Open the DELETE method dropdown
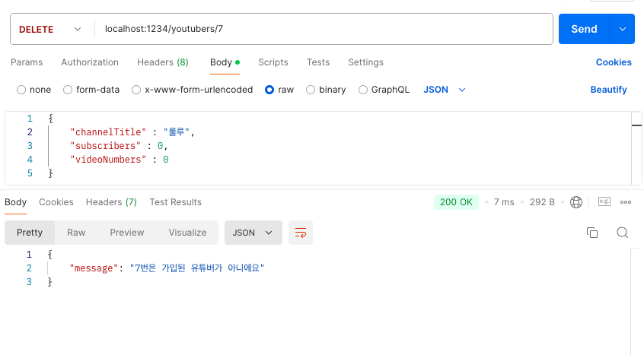Viewport: 644px width, 355px height. pos(51,29)
